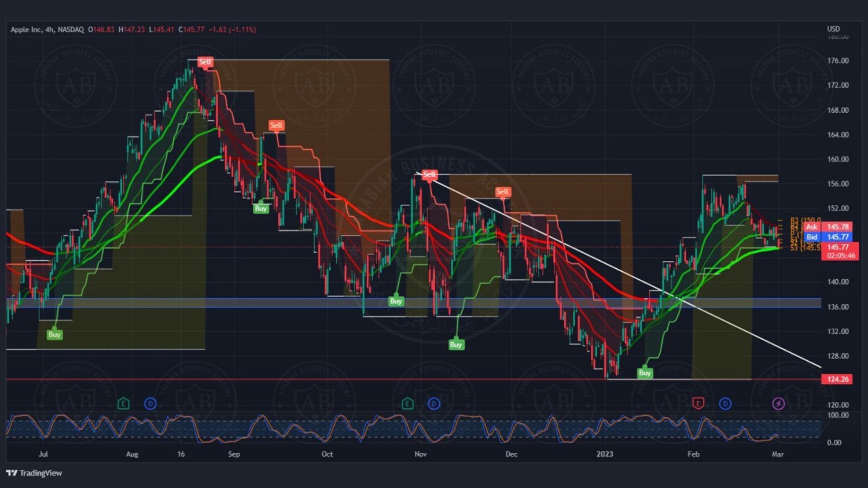Click the Sell signal in early September
Image resolution: width=868 pixels, height=488 pixels.
(x=276, y=125)
